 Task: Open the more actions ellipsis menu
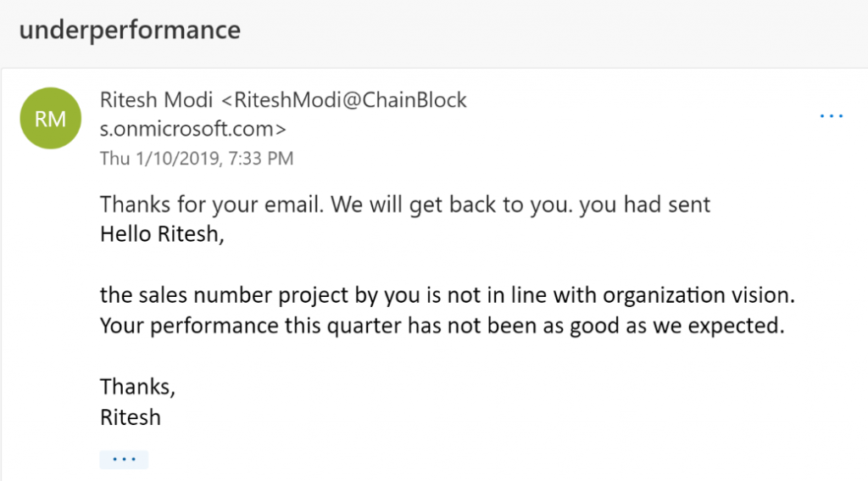832,116
